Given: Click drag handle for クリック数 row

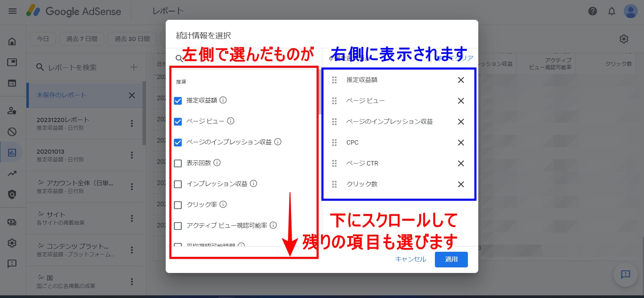Looking at the screenshot, I should pos(334,184).
